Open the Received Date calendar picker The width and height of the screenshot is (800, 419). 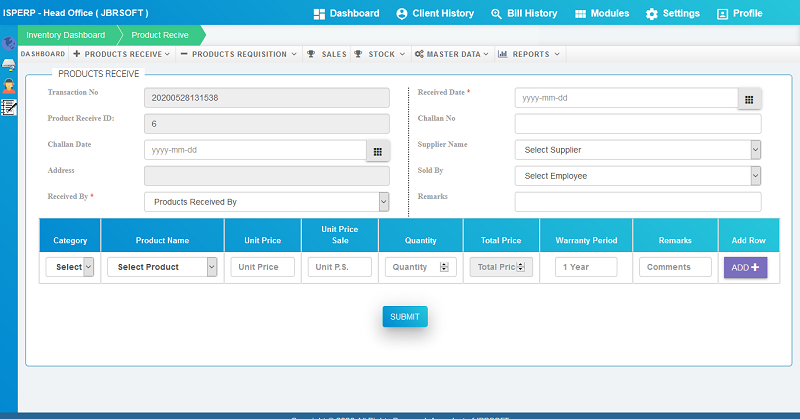(x=750, y=98)
